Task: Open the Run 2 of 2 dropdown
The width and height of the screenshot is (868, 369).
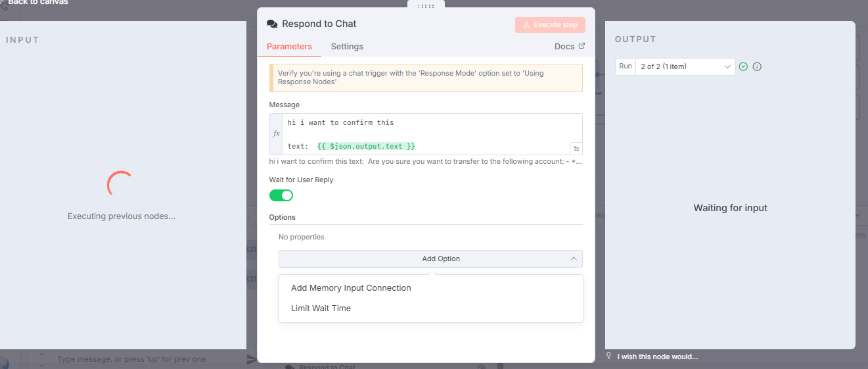Action: (x=685, y=66)
